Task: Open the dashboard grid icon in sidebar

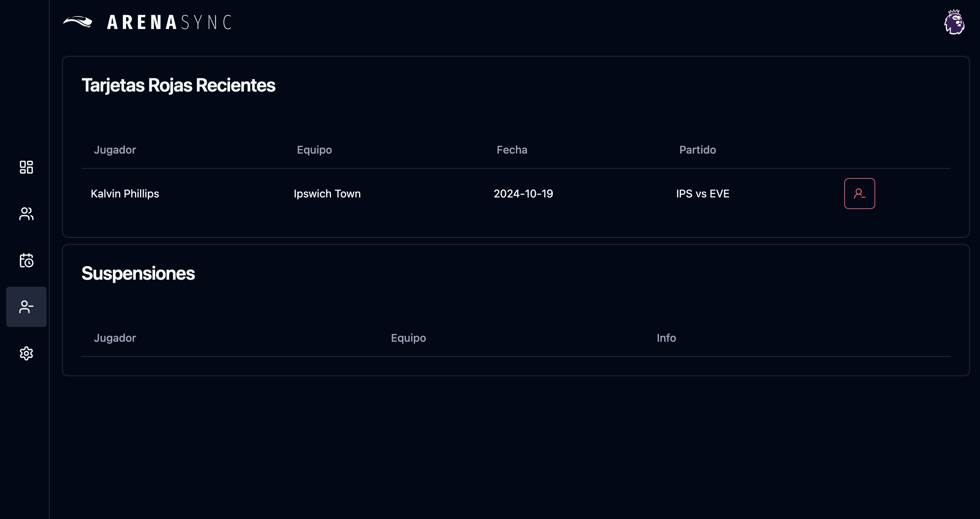Action: 26,167
